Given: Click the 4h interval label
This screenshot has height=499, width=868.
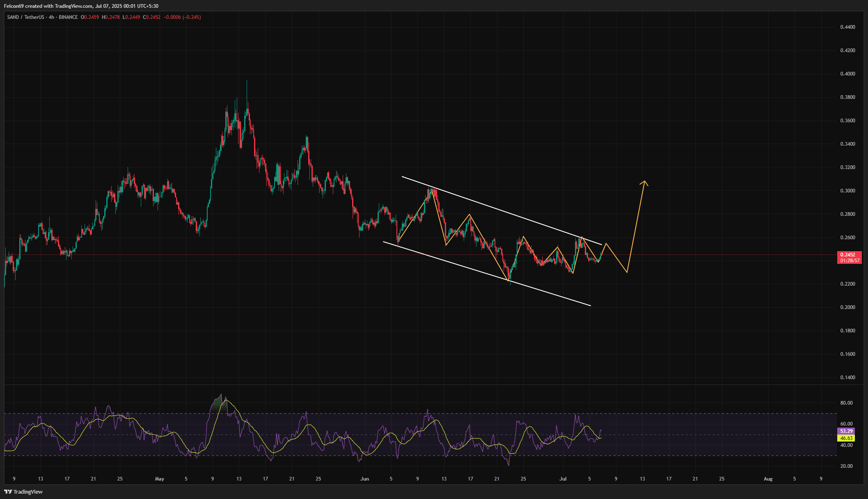Looking at the screenshot, I should point(51,17).
